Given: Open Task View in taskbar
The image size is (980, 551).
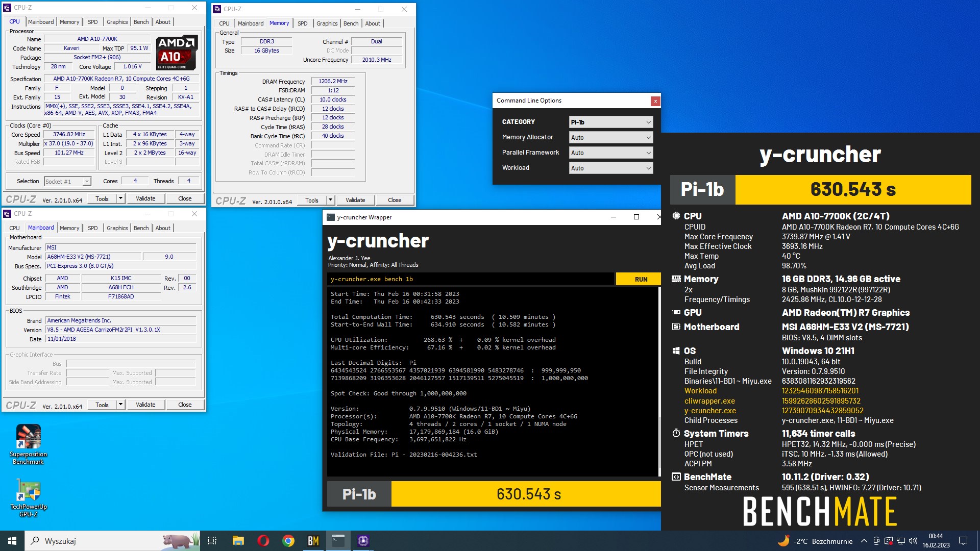Looking at the screenshot, I should pos(212,541).
